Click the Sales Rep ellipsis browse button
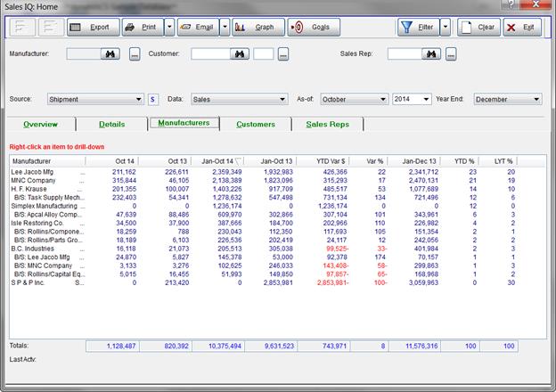Screen dimensions: 556x392 [451, 54]
